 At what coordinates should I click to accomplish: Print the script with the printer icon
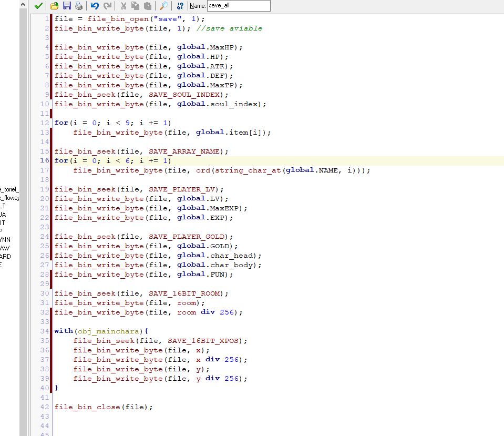[78, 6]
